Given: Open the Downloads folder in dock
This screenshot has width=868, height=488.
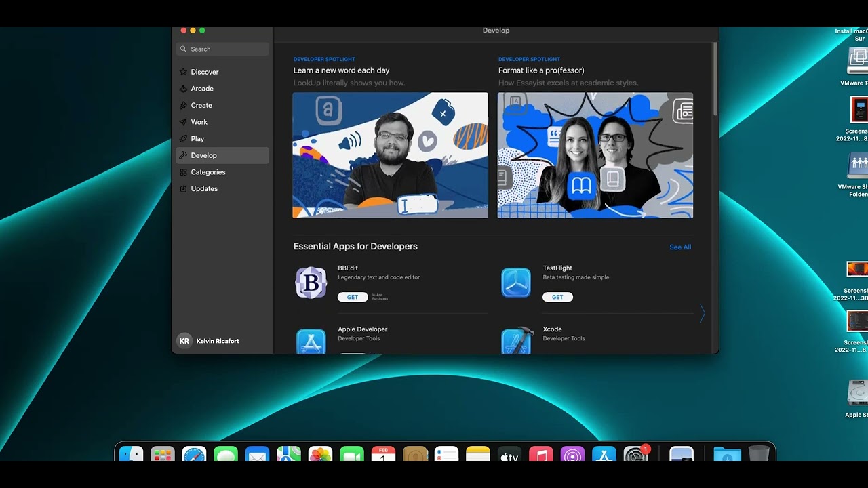Looking at the screenshot, I should pyautogui.click(x=728, y=454).
